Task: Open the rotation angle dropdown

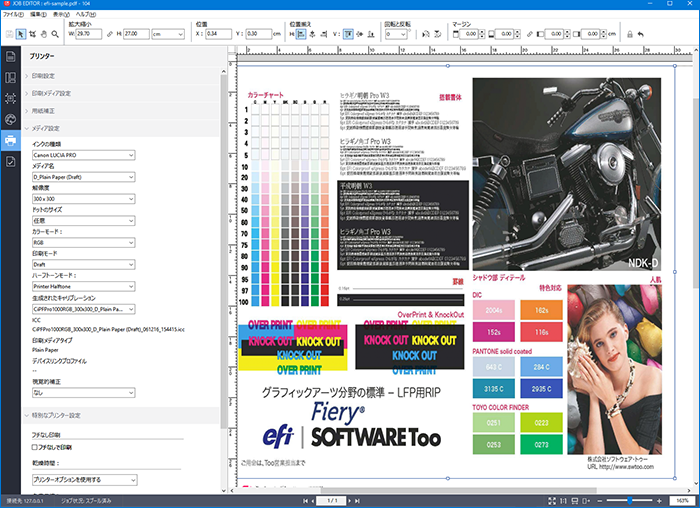Action: [396, 34]
